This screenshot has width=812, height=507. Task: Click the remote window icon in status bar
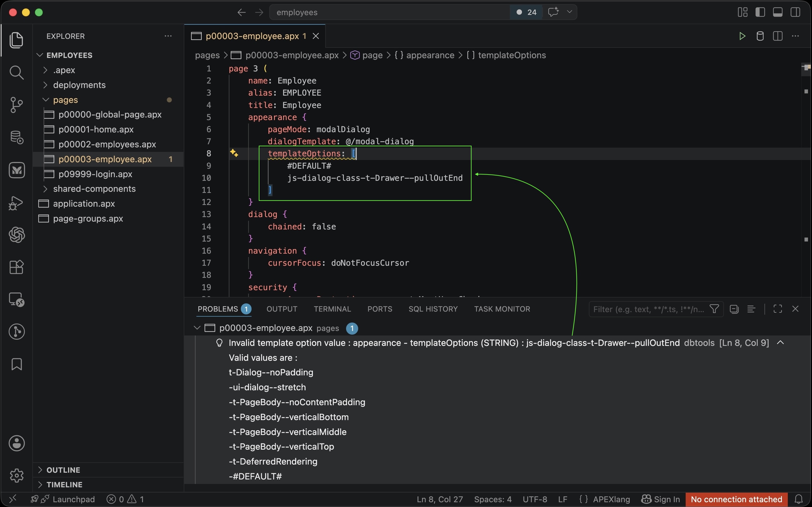[x=13, y=499]
